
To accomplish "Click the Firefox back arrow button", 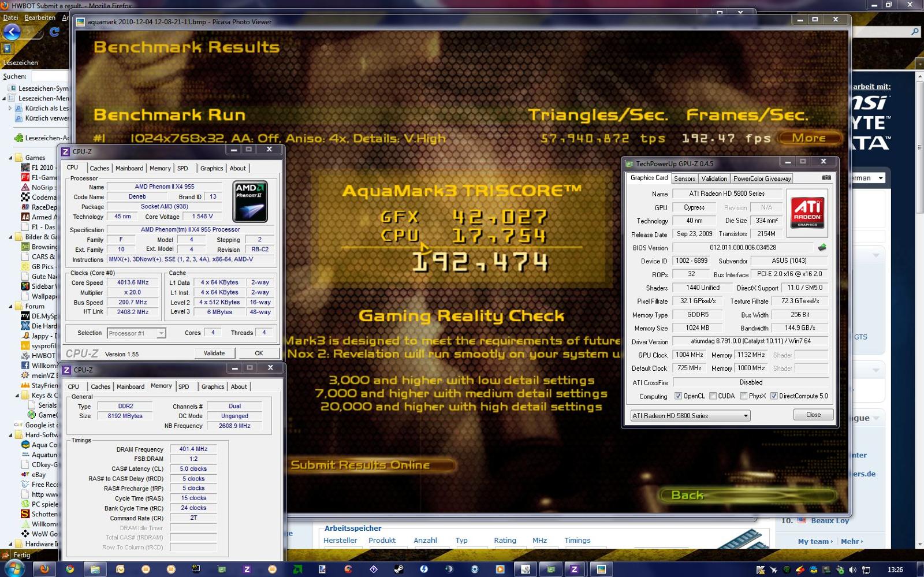I will point(12,32).
